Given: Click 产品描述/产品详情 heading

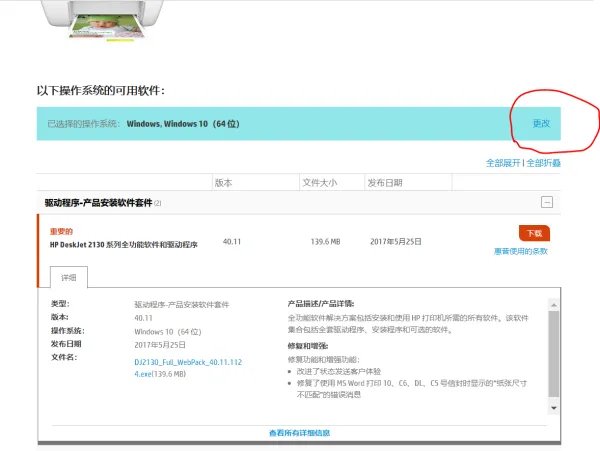Looking at the screenshot, I should coord(321,304).
